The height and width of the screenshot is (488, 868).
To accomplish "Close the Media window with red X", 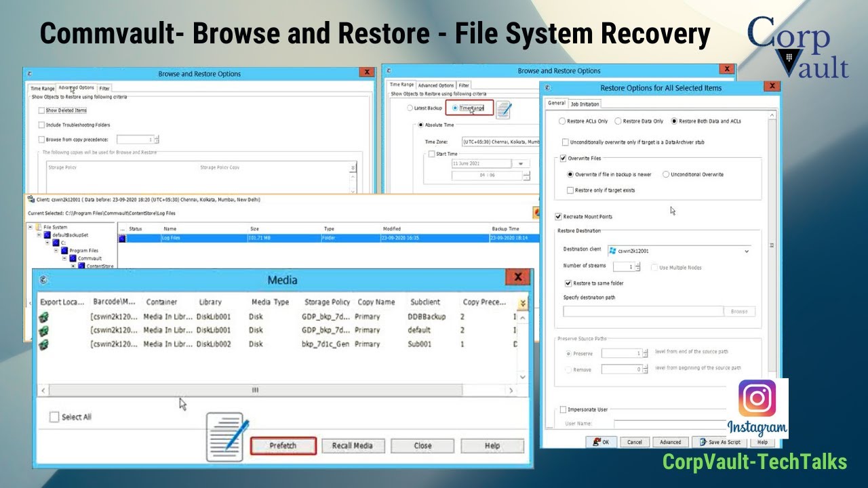I will tap(518, 277).
